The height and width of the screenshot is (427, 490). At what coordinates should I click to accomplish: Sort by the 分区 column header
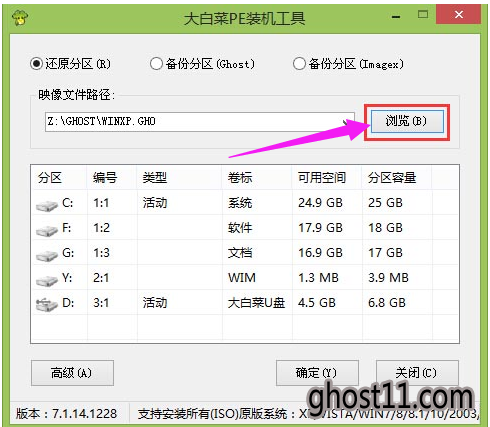pyautogui.click(x=59, y=178)
